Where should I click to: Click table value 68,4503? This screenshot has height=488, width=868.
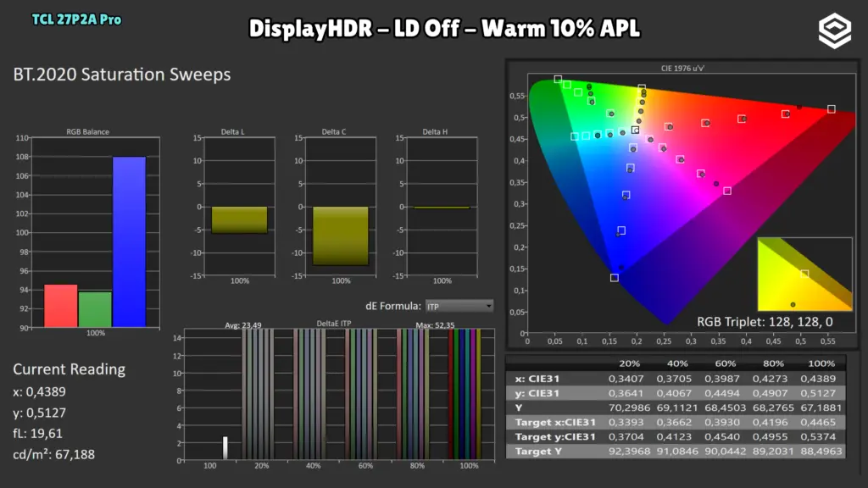pyautogui.click(x=726, y=408)
